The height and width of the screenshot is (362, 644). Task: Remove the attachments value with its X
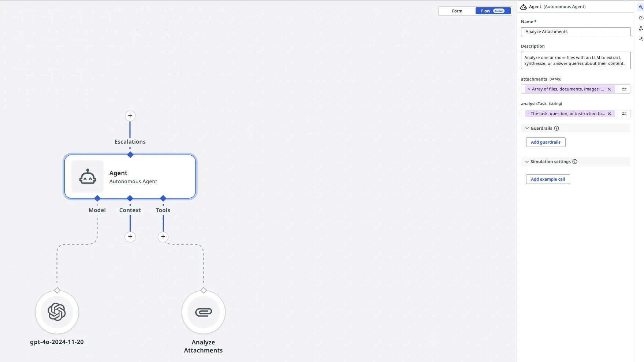click(x=609, y=89)
